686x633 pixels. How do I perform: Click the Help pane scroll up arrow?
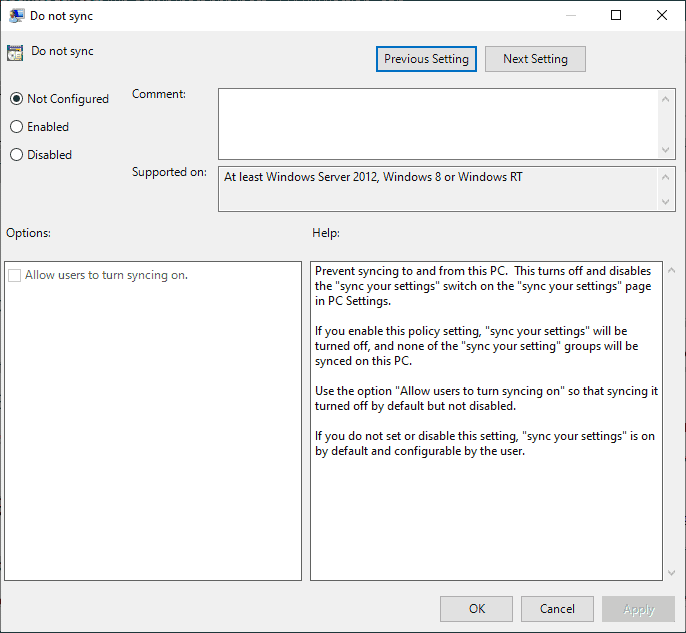coord(672,270)
